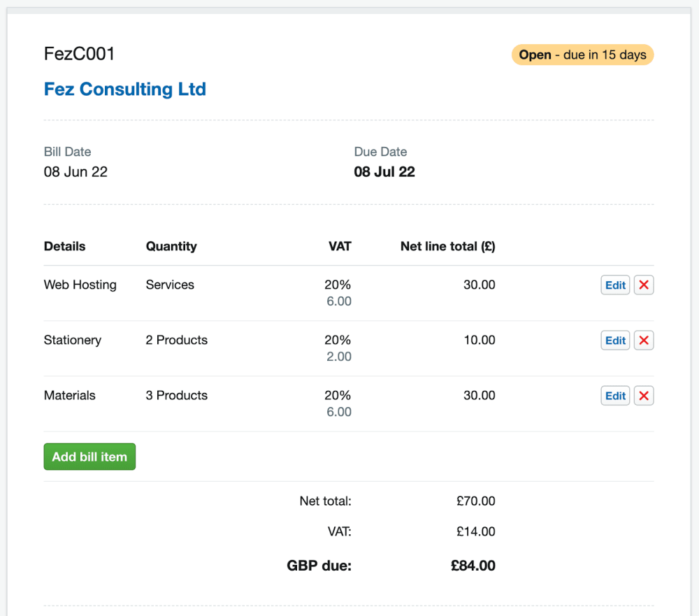Click the Due Date value 08 Jul 22

pyautogui.click(x=384, y=172)
